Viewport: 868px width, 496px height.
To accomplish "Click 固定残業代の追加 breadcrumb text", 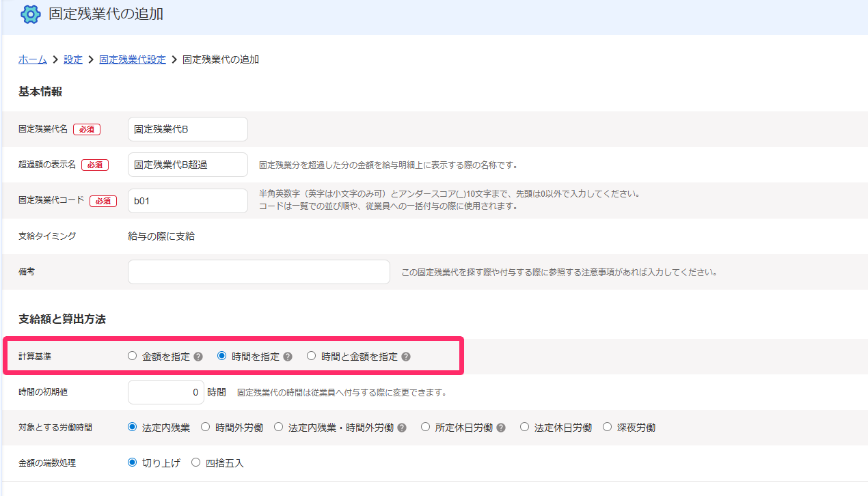I will (x=221, y=59).
